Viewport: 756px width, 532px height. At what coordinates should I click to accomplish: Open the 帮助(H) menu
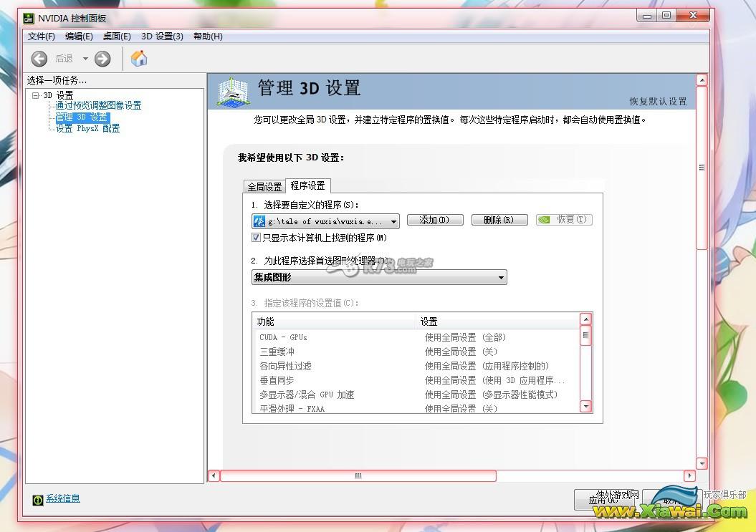point(208,36)
